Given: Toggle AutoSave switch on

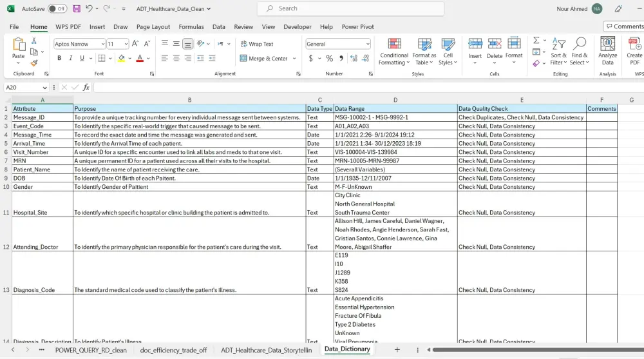Looking at the screenshot, I should pyautogui.click(x=57, y=8).
